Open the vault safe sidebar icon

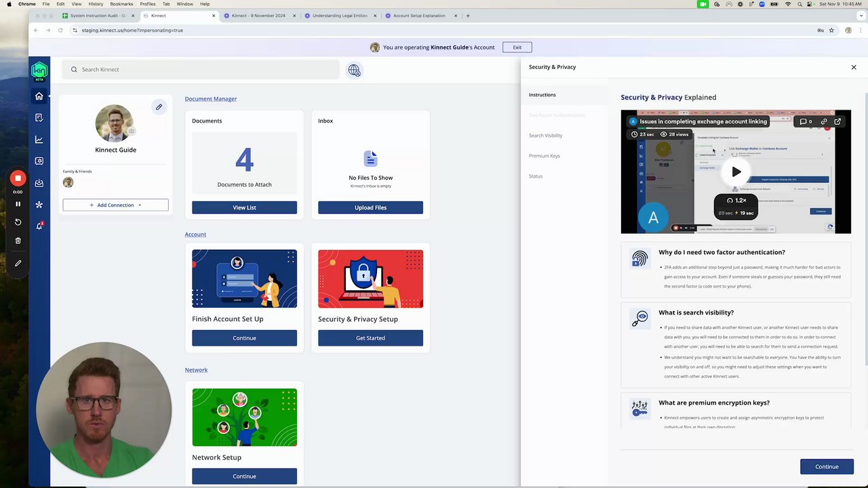pyautogui.click(x=39, y=161)
